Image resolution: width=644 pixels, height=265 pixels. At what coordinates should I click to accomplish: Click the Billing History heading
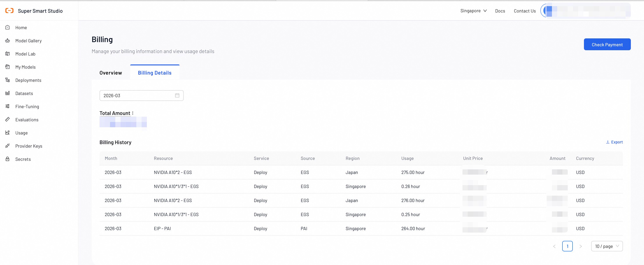click(x=115, y=142)
